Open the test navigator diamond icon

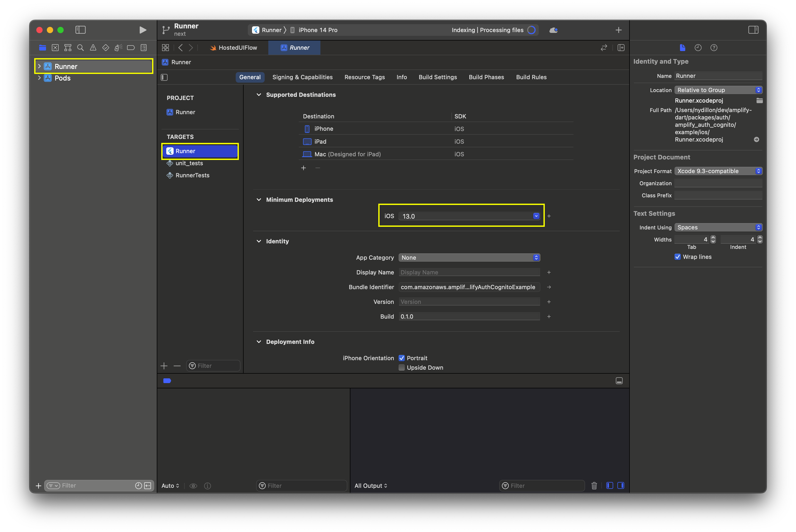pos(106,48)
